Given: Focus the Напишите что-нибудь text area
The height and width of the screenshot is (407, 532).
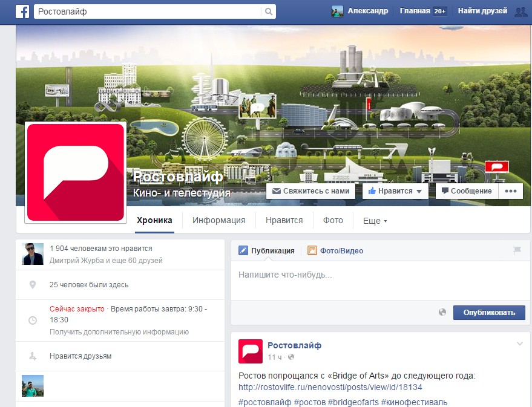Looking at the screenshot, I should click(x=380, y=280).
